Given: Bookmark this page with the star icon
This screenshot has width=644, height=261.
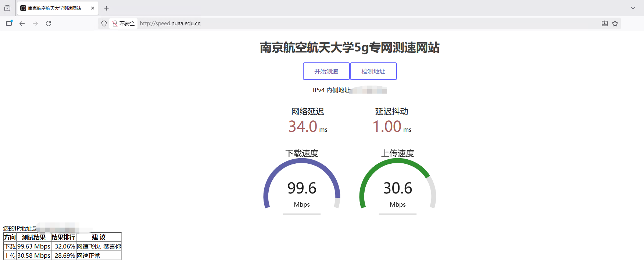Looking at the screenshot, I should point(615,23).
